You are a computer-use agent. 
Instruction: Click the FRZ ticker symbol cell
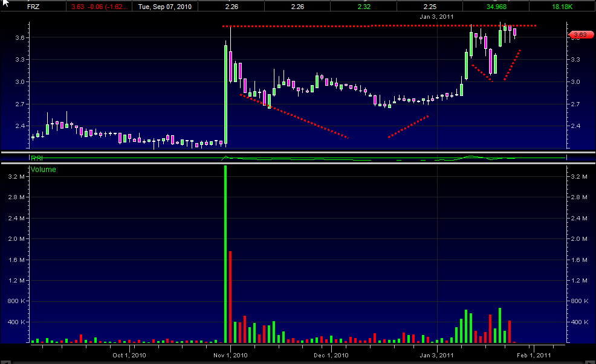(x=33, y=7)
